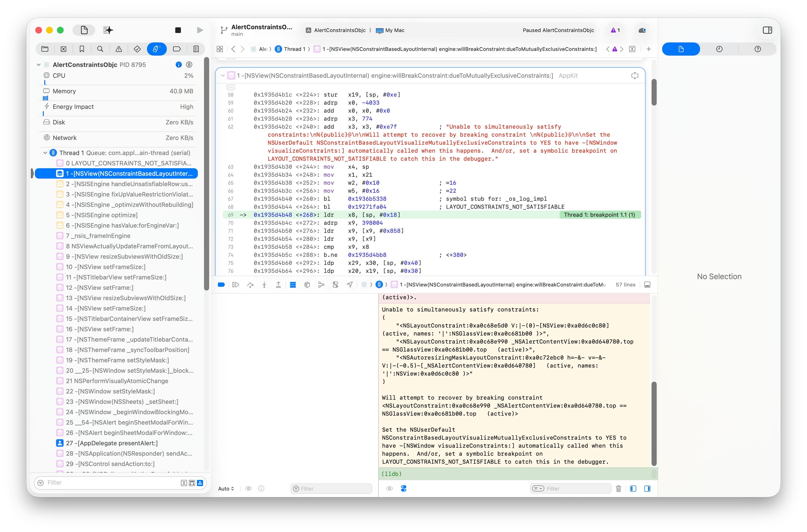The height and width of the screenshot is (532, 807).
Task: Click the process view options icon
Action: (189, 65)
